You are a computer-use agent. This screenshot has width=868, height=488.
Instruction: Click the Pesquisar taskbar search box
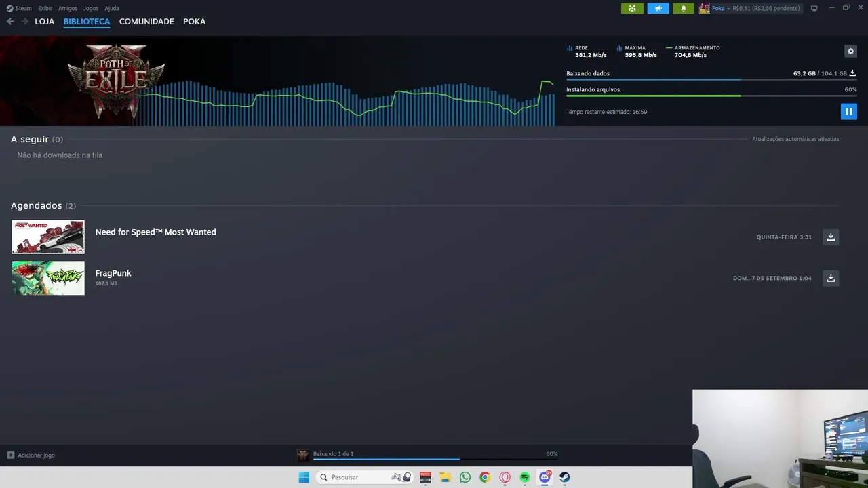(x=365, y=477)
